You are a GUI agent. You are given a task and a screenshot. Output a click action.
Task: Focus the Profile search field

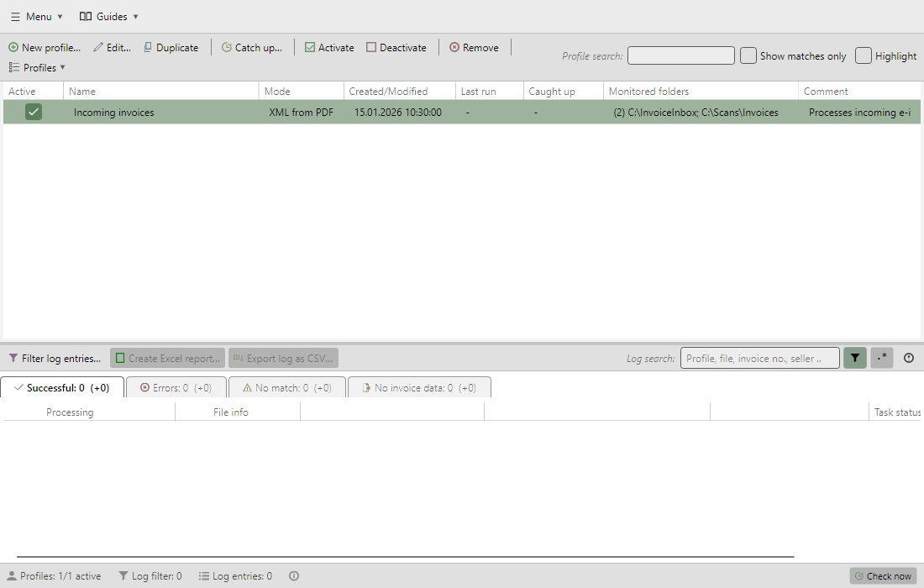pyautogui.click(x=680, y=55)
